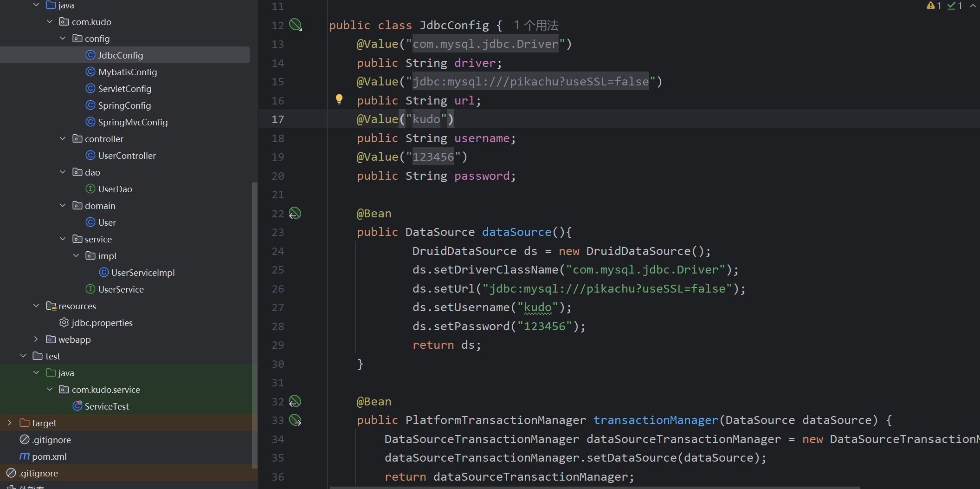The width and height of the screenshot is (980, 489).
Task: Click the "password" field name on line 20
Action: 482,176
